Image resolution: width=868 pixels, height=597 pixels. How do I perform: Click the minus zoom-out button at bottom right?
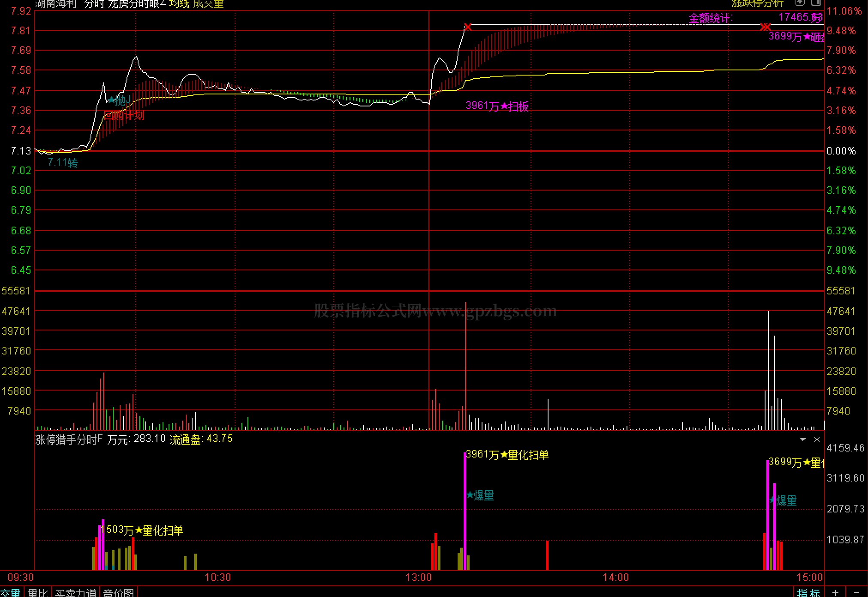pyautogui.click(x=856, y=592)
